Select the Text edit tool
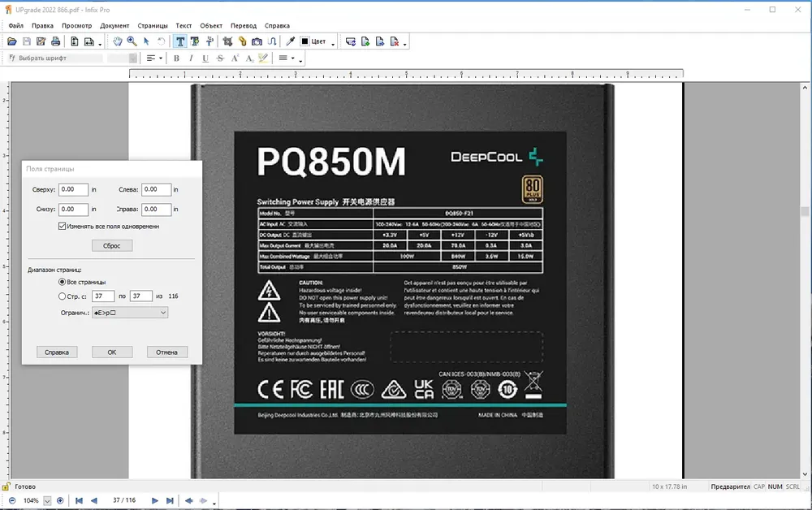 [x=179, y=41]
